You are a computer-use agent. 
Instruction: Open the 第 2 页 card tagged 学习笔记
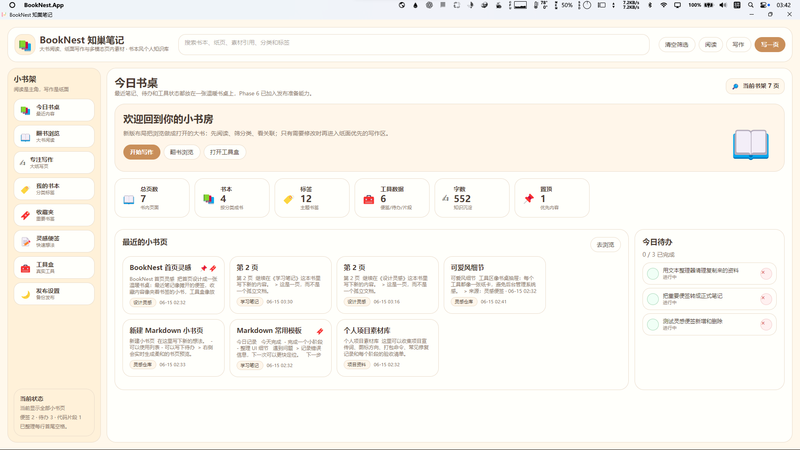pos(281,285)
